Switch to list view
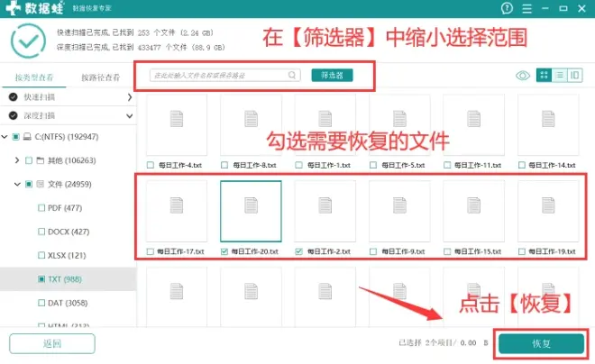Image resolution: width=595 pixels, height=364 pixels. (559, 75)
